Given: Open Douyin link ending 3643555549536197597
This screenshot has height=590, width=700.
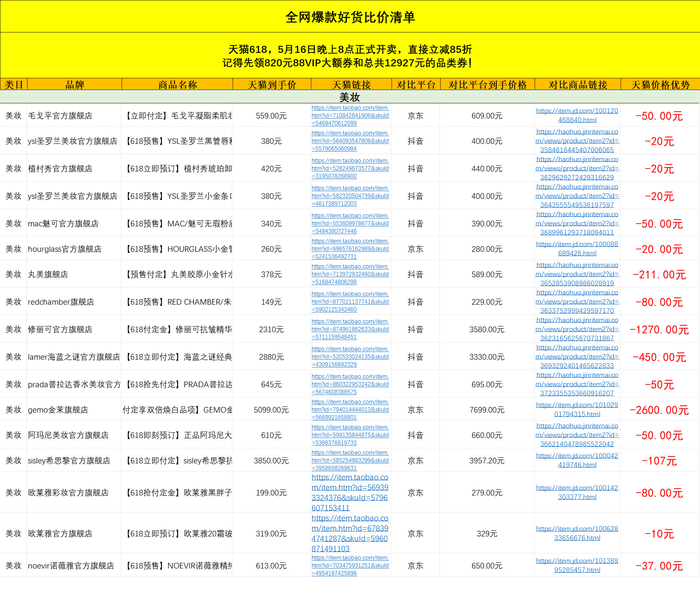Looking at the screenshot, I should (x=577, y=196).
